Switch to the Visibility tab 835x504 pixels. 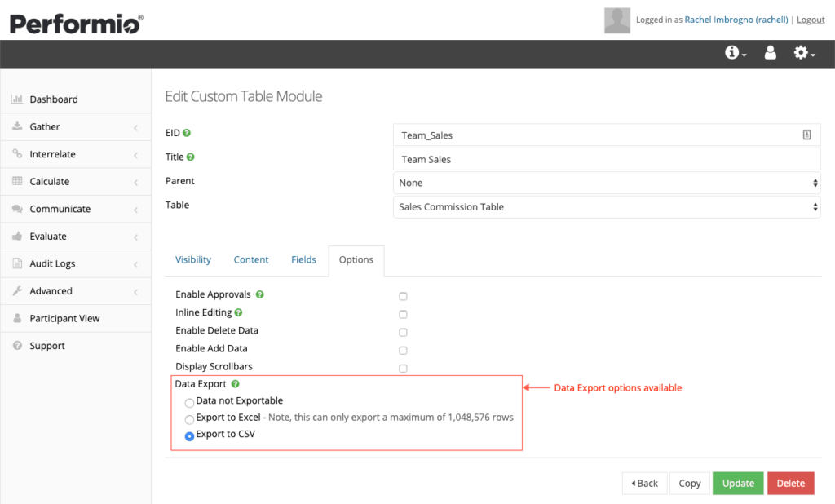[193, 259]
